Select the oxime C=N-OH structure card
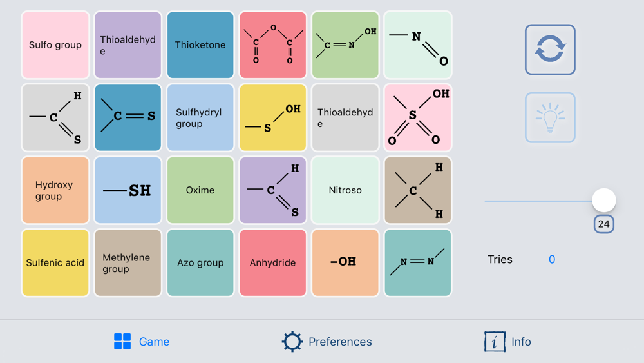 (x=345, y=44)
